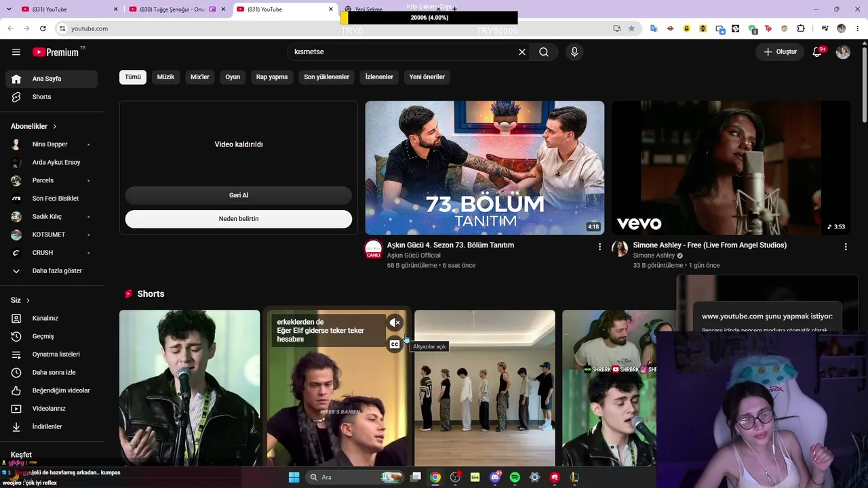Clear the search box text with X
This screenshot has width=868, height=488.
click(x=522, y=52)
